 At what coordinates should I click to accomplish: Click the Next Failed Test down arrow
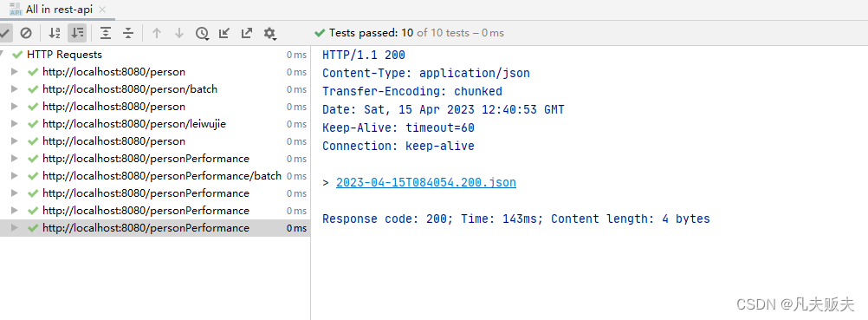pyautogui.click(x=178, y=33)
